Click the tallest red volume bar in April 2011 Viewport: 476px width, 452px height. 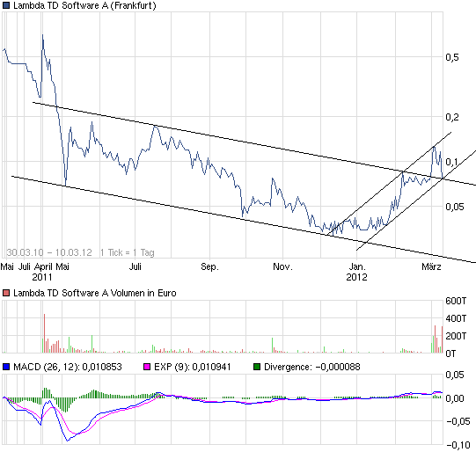click(44, 333)
